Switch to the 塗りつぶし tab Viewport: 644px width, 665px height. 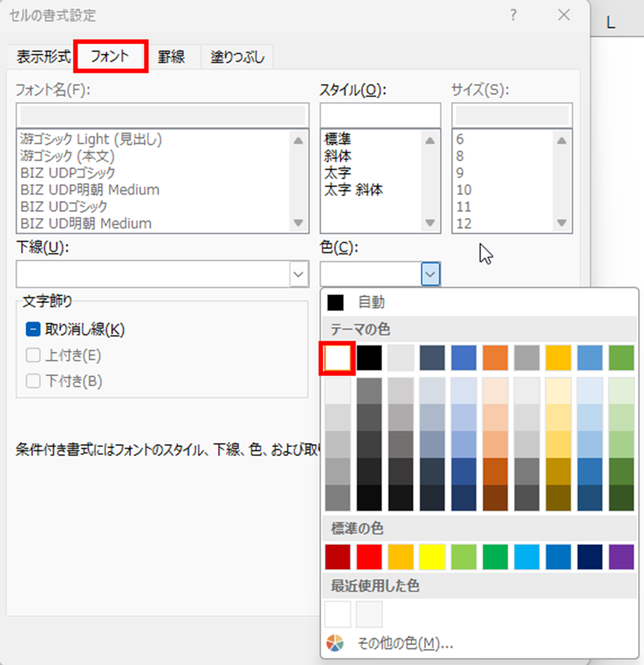[x=237, y=57]
